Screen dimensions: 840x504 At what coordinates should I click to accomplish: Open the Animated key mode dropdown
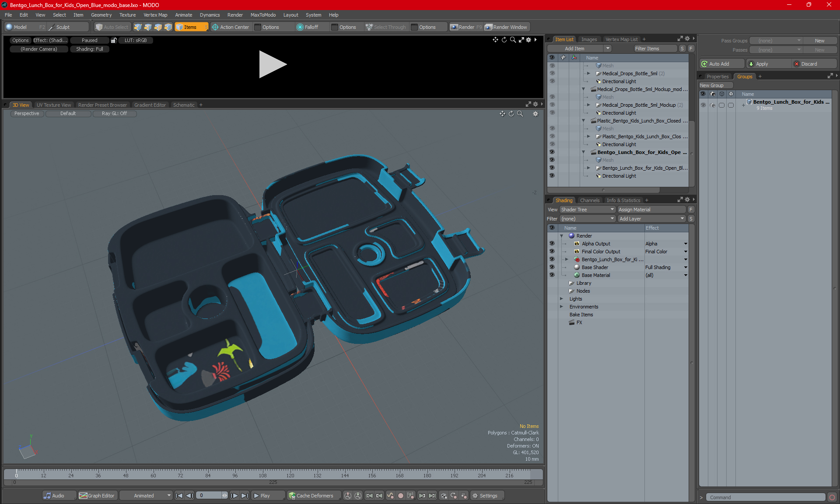[x=146, y=496]
